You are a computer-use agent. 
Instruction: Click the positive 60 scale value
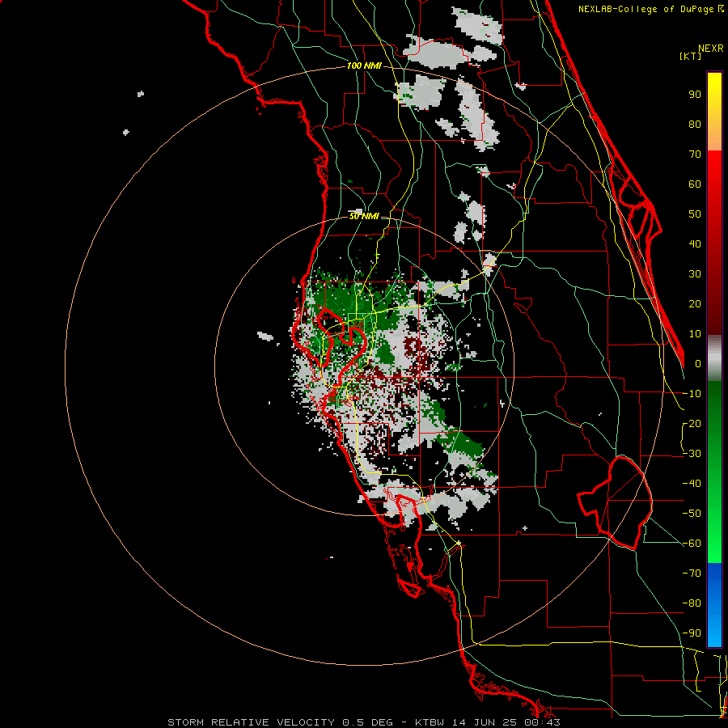pos(695,184)
